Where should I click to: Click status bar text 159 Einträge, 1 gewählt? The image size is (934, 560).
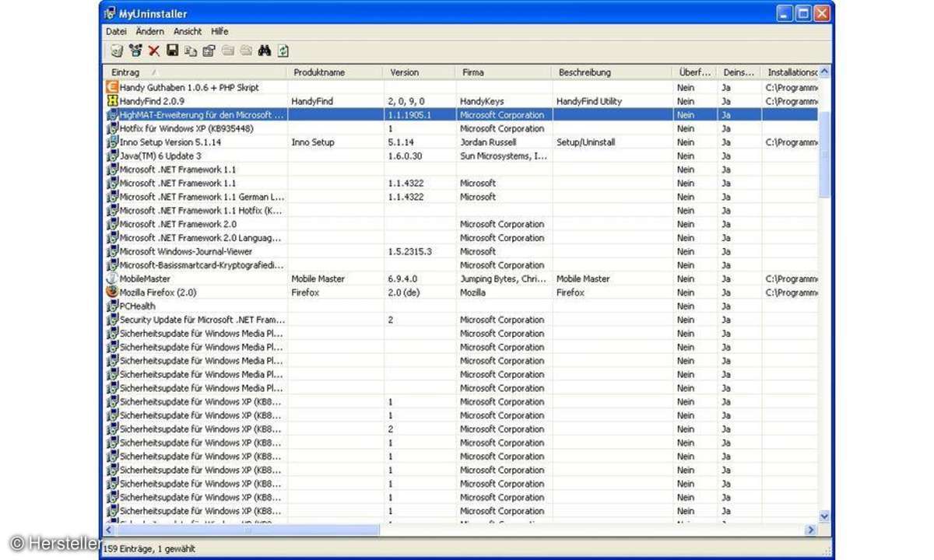[149, 548]
